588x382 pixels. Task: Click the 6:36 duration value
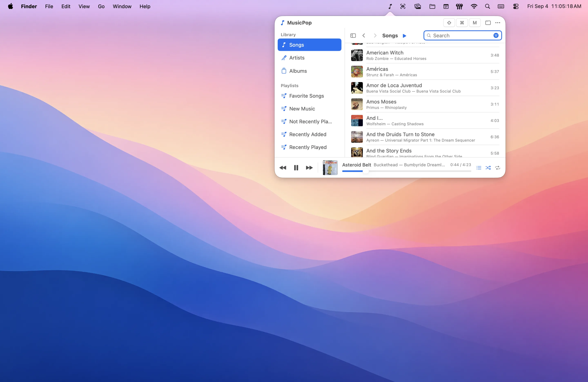(495, 137)
